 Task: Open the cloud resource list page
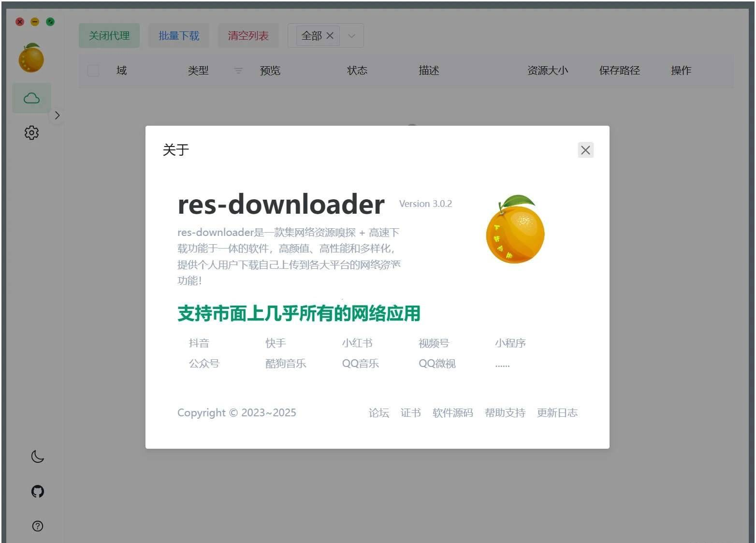pyautogui.click(x=31, y=98)
